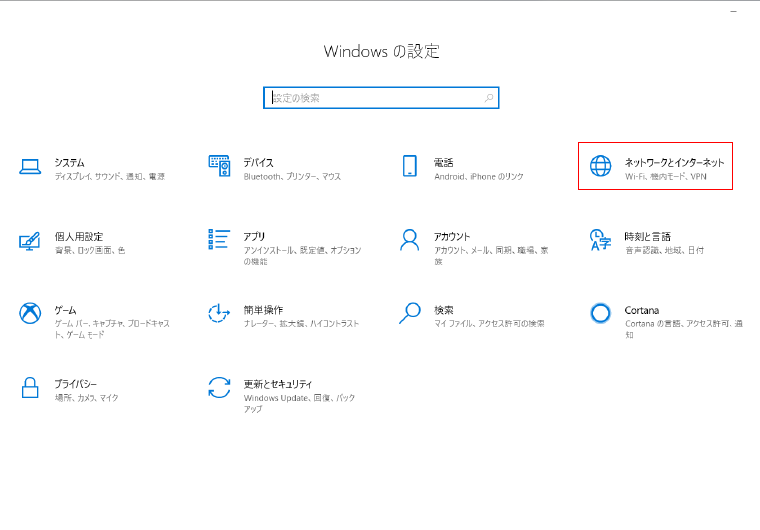Open the ネットワークとインターネット title
Image resolution: width=760 pixels, height=530 pixels.
point(674,162)
